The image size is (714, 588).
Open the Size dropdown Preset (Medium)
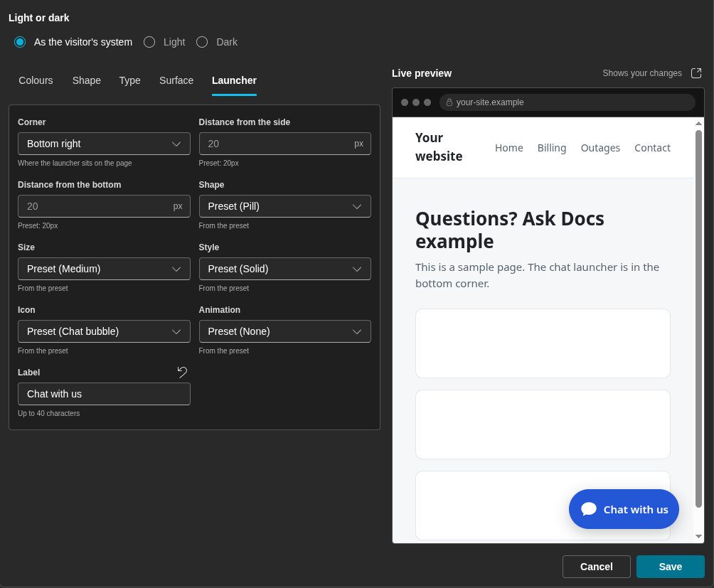coord(104,269)
